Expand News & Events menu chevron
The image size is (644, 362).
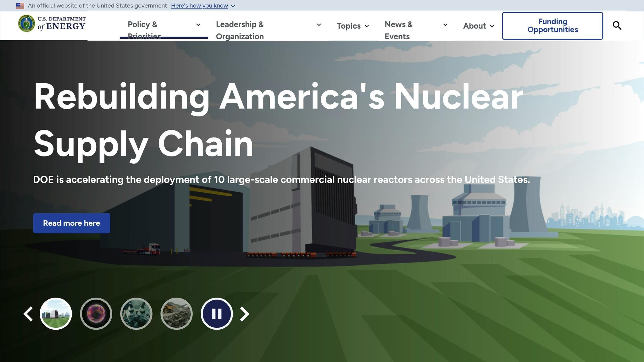click(x=445, y=25)
